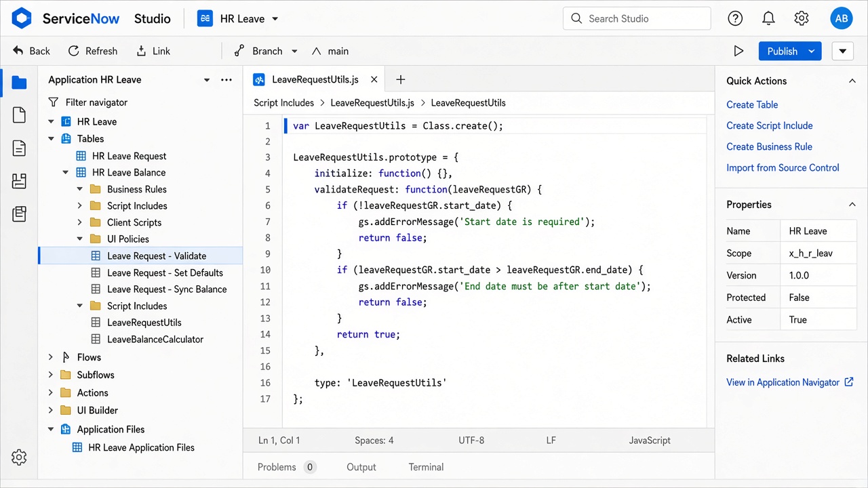Image resolution: width=868 pixels, height=488 pixels.
Task: Open the dropdown caret right of Publish
Action: coord(842,51)
